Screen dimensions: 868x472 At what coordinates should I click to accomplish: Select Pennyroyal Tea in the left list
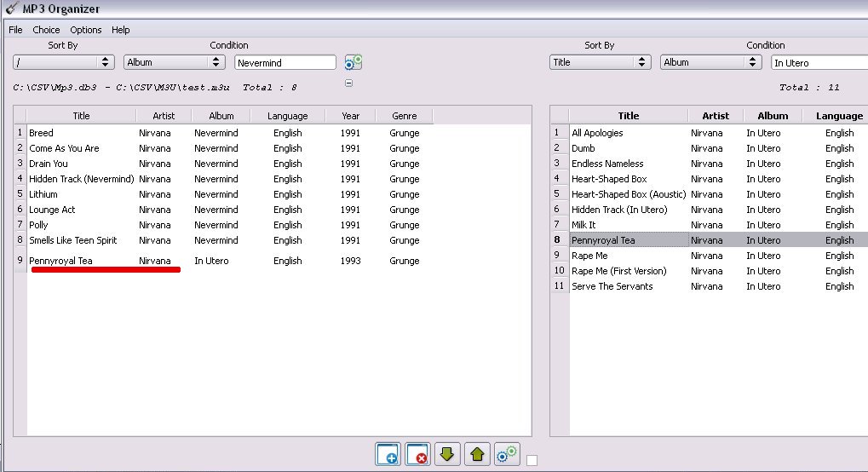[x=60, y=261]
